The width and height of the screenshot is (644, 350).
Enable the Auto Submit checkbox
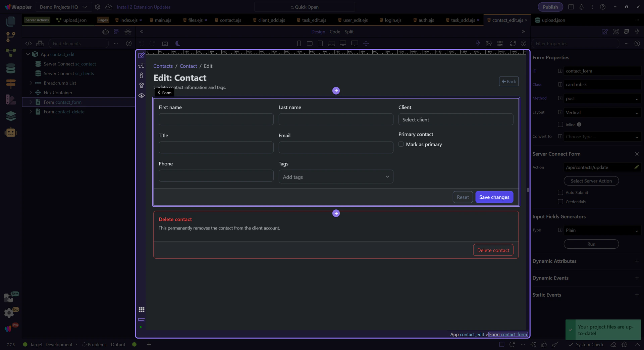click(x=560, y=192)
